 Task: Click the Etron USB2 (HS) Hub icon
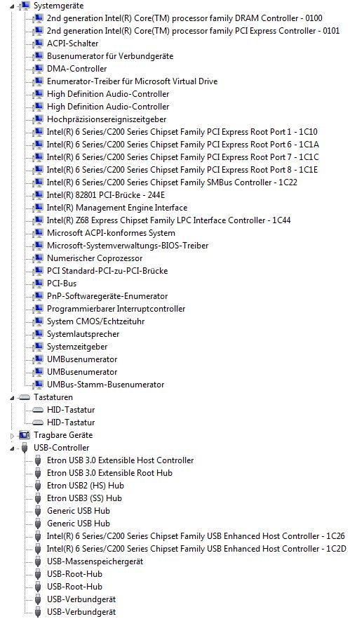tap(38, 486)
